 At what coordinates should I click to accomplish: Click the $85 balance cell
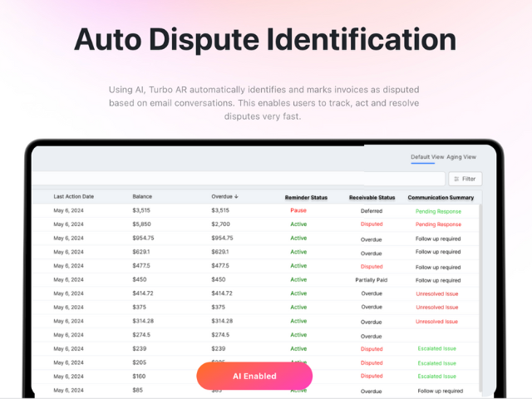(137, 390)
